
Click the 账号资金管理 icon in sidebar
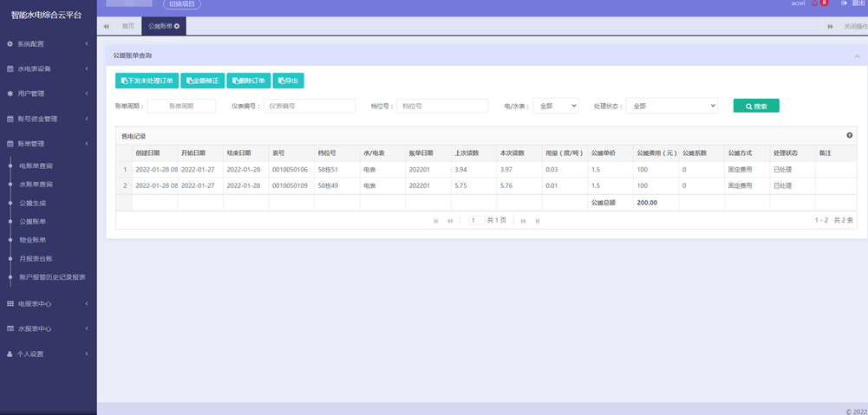point(10,119)
